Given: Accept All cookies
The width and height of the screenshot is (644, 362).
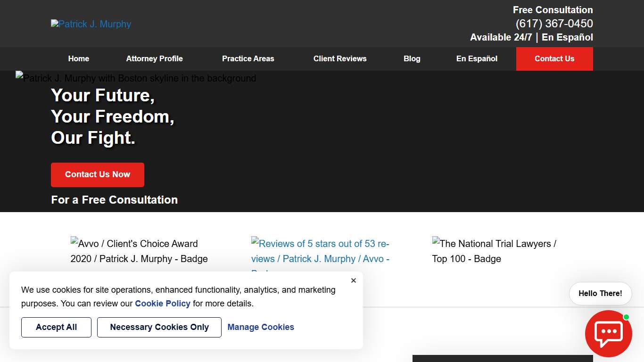Looking at the screenshot, I should [56, 327].
